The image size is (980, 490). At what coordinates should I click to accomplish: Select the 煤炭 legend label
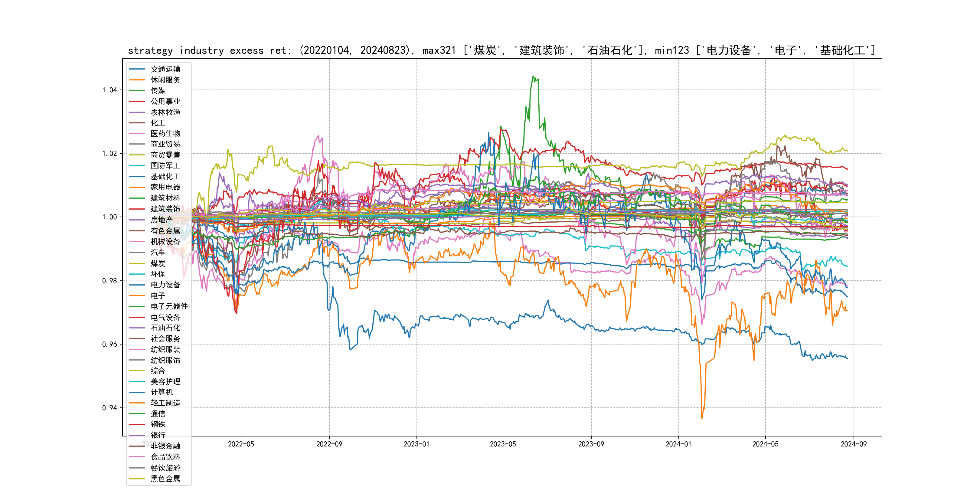pyautogui.click(x=158, y=263)
